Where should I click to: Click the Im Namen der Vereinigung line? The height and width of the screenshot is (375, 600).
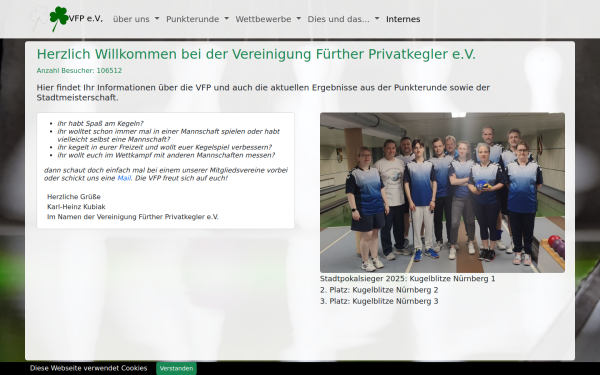tap(133, 217)
